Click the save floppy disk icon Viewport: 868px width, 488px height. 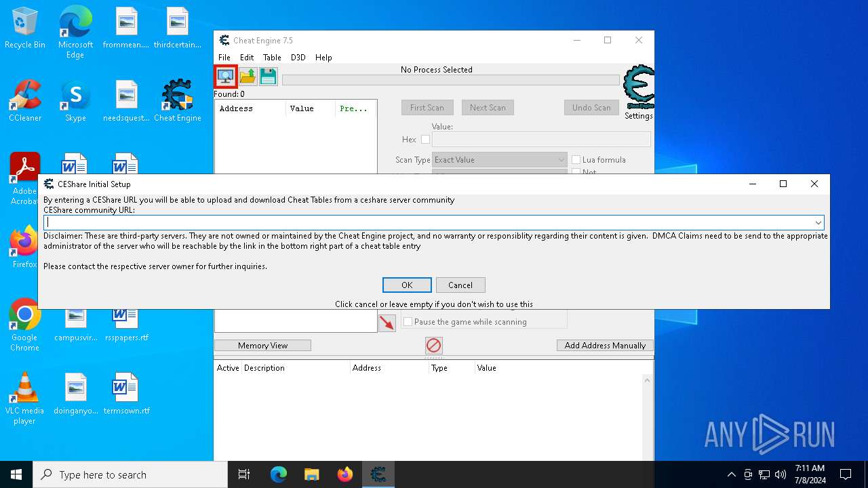269,76
